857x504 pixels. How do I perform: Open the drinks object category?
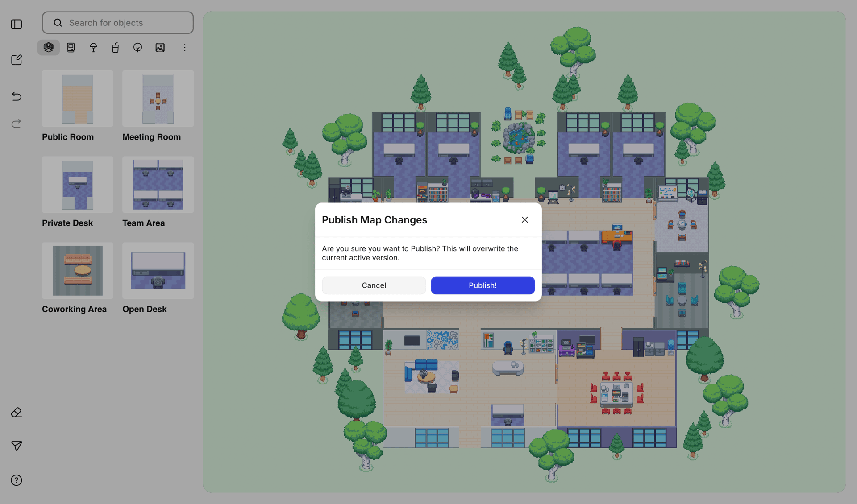tap(115, 47)
